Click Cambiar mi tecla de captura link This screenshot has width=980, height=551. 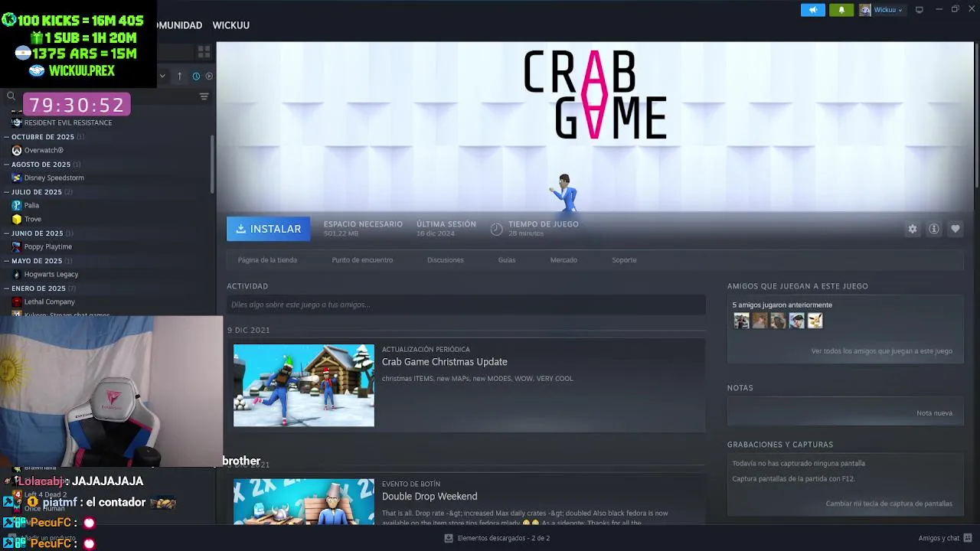889,504
